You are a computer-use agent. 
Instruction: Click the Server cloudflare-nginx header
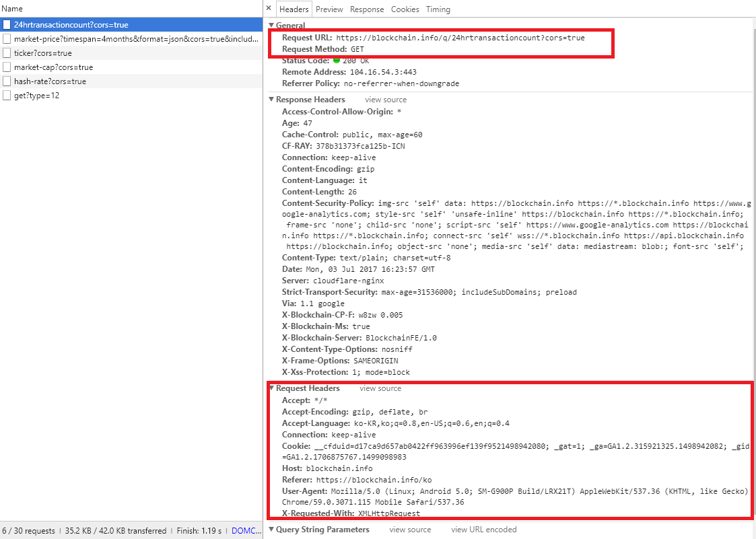coord(333,281)
